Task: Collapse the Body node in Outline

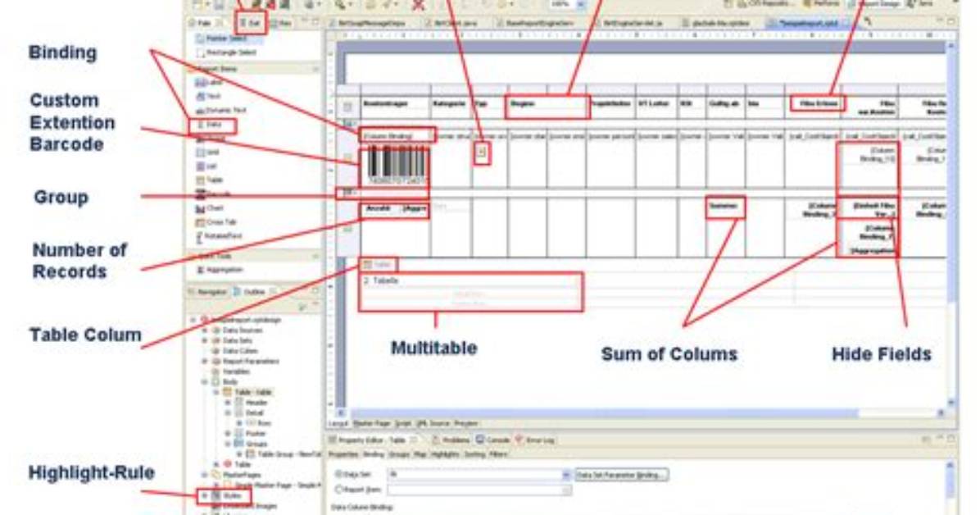Action: pos(204,381)
